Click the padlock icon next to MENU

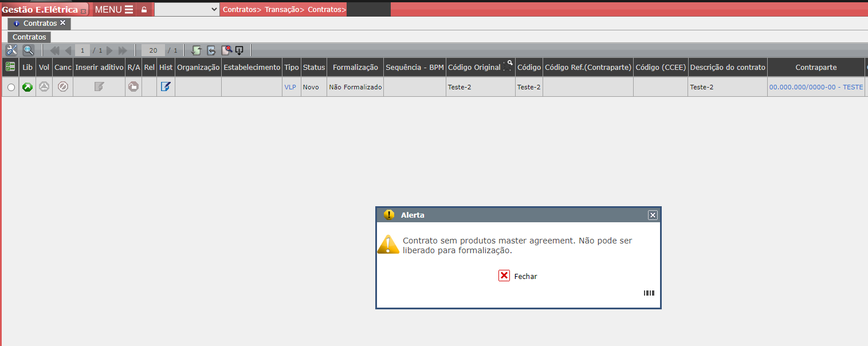tap(144, 10)
